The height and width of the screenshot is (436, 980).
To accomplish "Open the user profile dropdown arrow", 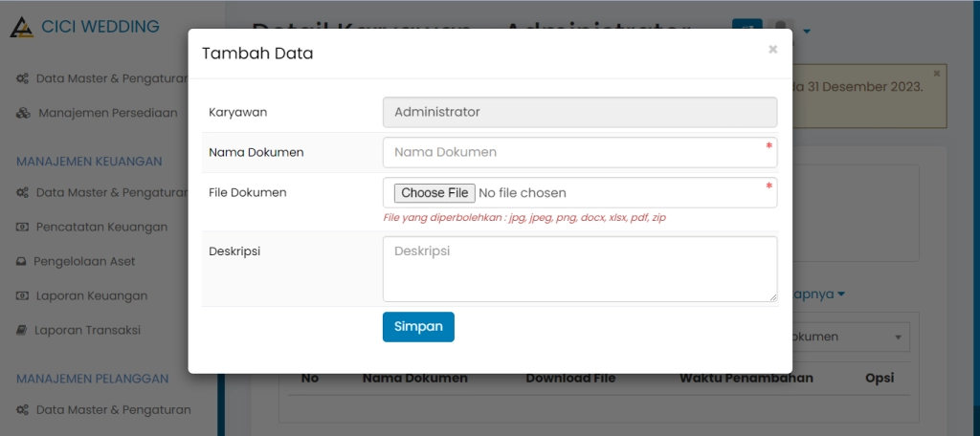I will pyautogui.click(x=807, y=32).
